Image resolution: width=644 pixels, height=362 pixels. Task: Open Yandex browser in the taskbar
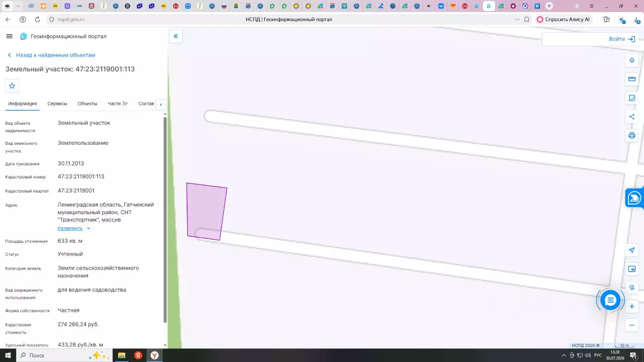pyautogui.click(x=154, y=355)
